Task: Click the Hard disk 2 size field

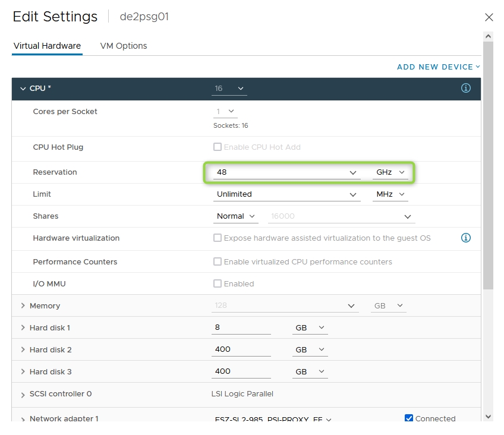Action: [x=241, y=349]
